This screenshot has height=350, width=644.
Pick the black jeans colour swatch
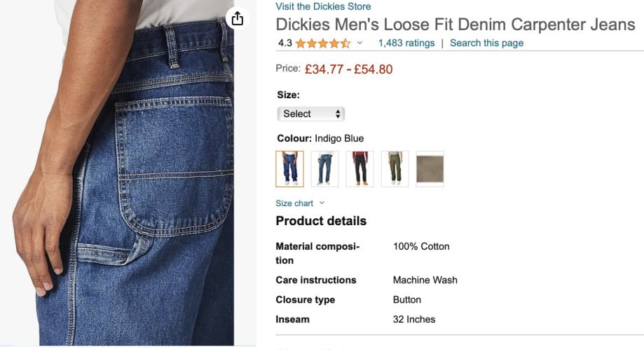[x=359, y=169]
